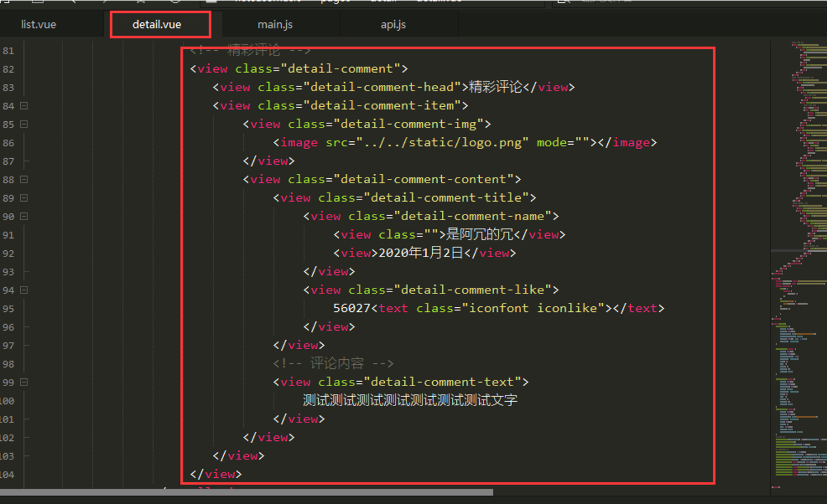Collapse the code fold at line 99
This screenshot has width=827, height=504.
[24, 382]
